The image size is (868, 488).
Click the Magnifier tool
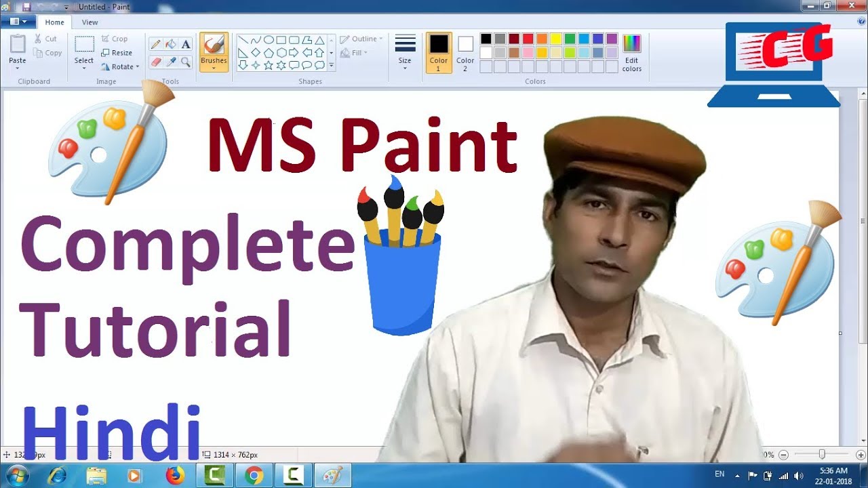[x=186, y=62]
